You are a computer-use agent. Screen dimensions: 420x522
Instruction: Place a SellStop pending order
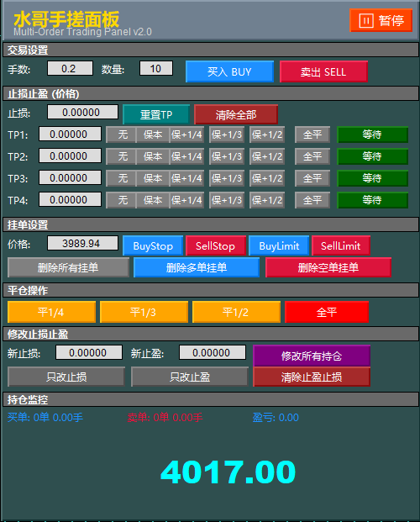(216, 245)
